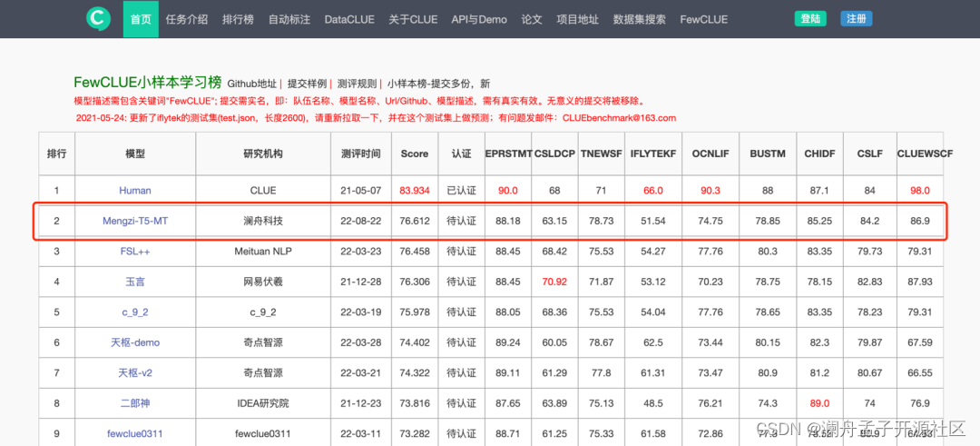
Task: Click the 登陆 button
Action: [810, 19]
